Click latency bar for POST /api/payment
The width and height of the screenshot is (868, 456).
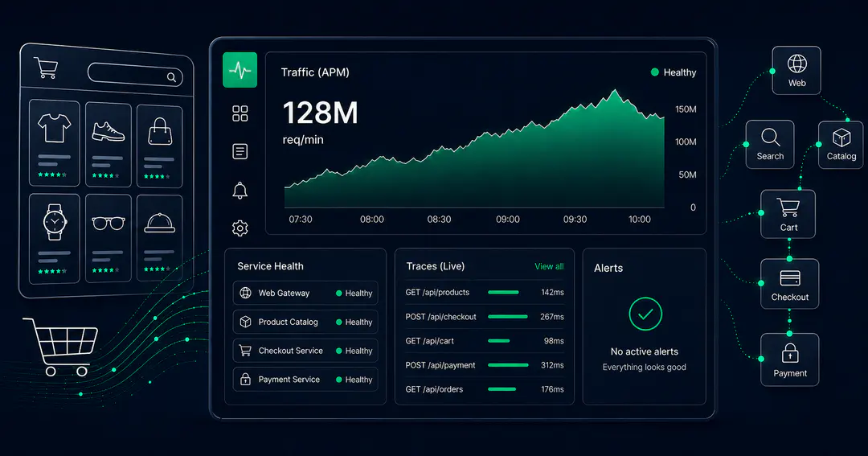point(508,365)
